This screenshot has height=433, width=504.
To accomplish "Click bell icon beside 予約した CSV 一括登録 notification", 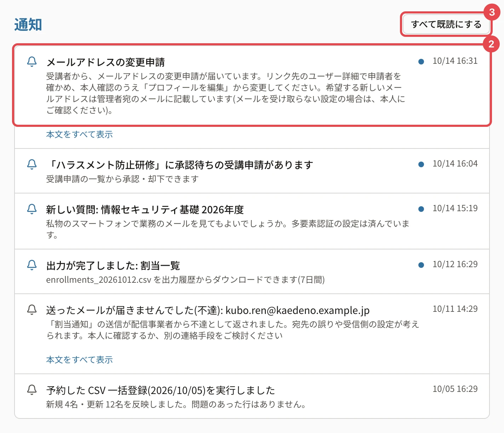I will [32, 390].
